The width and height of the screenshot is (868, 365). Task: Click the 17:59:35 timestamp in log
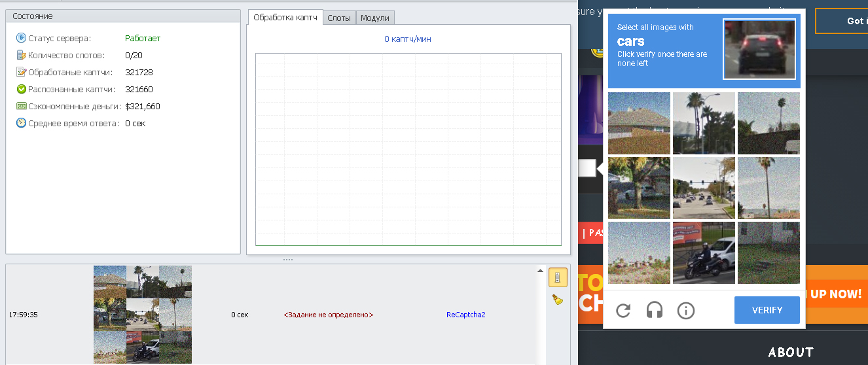[x=23, y=315]
